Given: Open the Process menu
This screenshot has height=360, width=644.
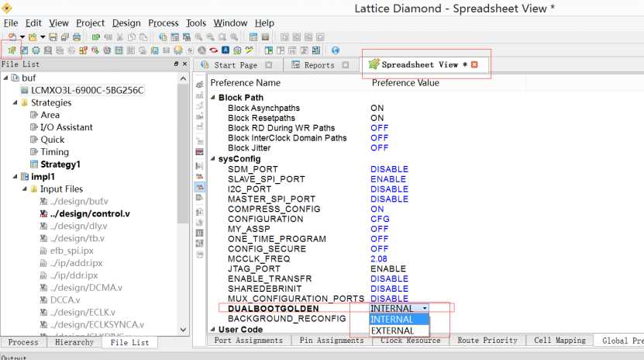Looking at the screenshot, I should [164, 23].
